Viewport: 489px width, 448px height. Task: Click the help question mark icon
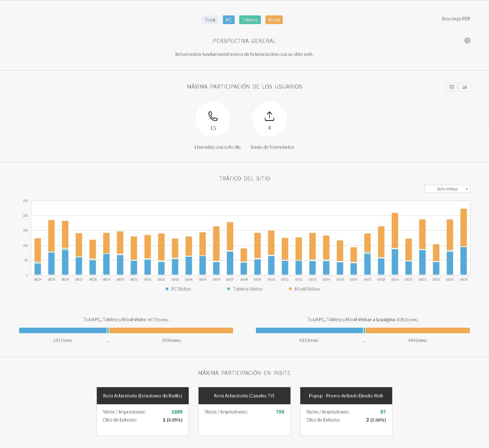[467, 40]
